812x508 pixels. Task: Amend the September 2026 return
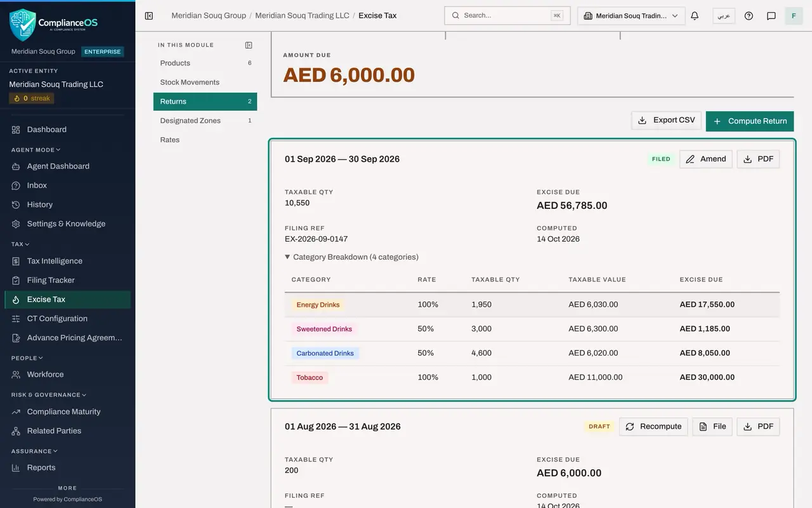pyautogui.click(x=706, y=159)
